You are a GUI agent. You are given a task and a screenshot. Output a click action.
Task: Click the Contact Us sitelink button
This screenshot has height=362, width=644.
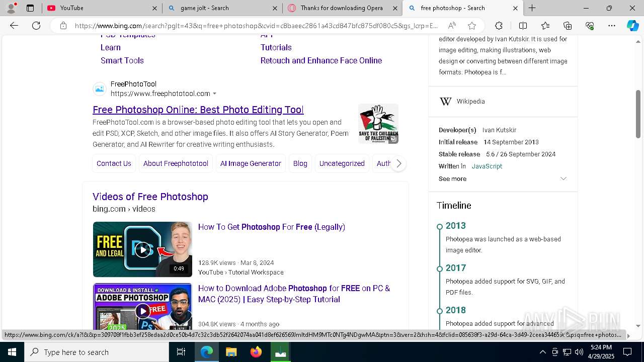point(114,163)
